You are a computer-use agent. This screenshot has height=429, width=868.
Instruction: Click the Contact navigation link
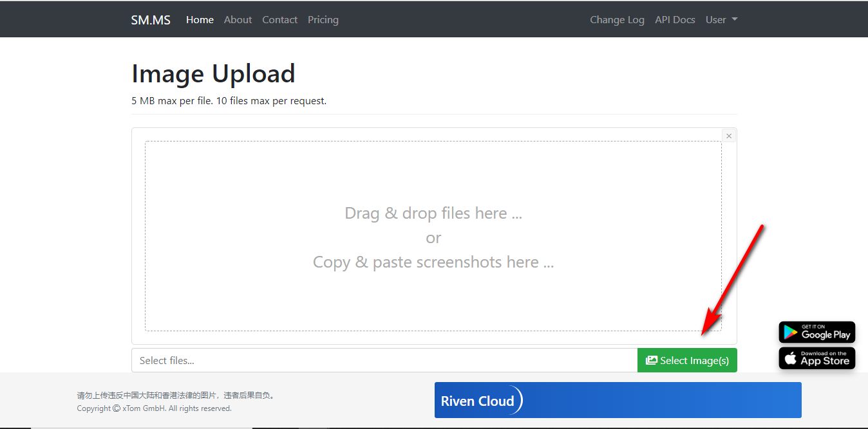(279, 19)
